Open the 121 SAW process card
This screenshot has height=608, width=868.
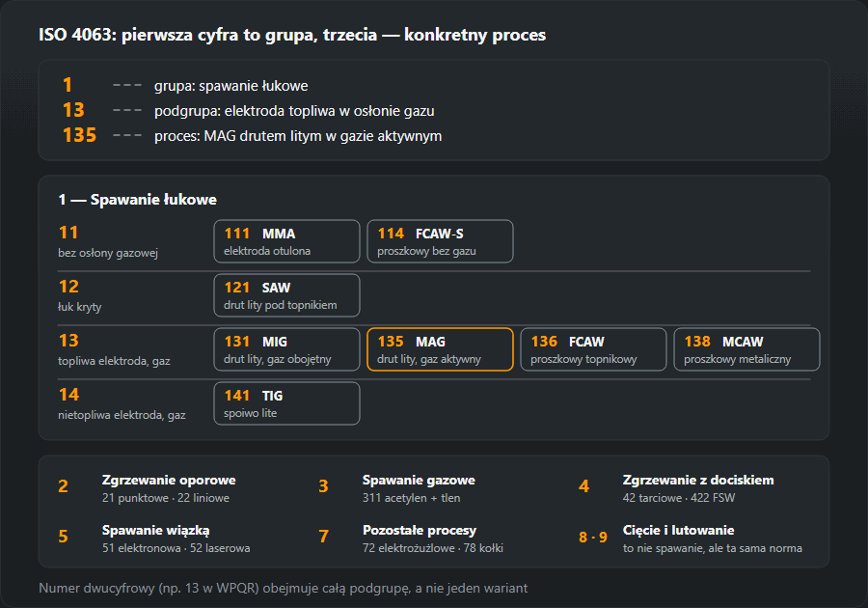coord(286,295)
